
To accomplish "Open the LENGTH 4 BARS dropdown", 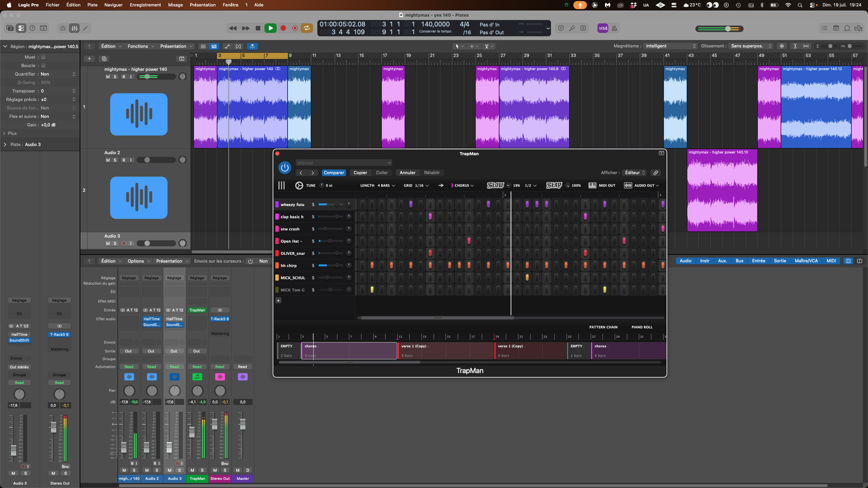I will tap(386, 185).
